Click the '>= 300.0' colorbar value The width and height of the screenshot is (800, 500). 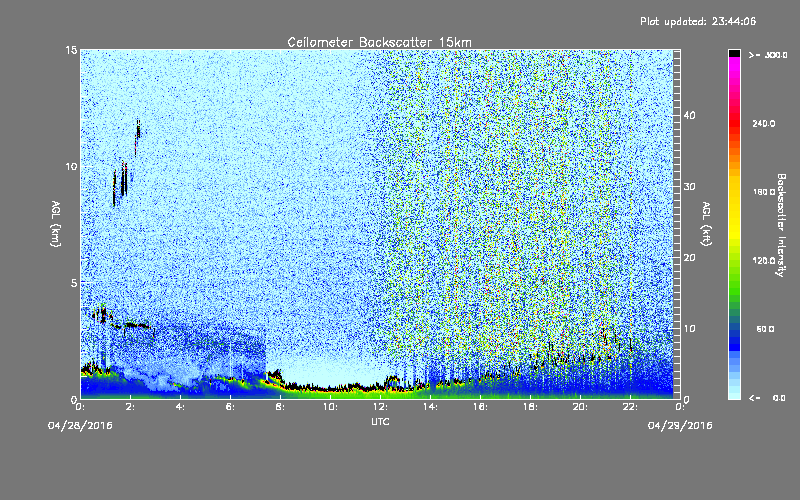(x=768, y=55)
